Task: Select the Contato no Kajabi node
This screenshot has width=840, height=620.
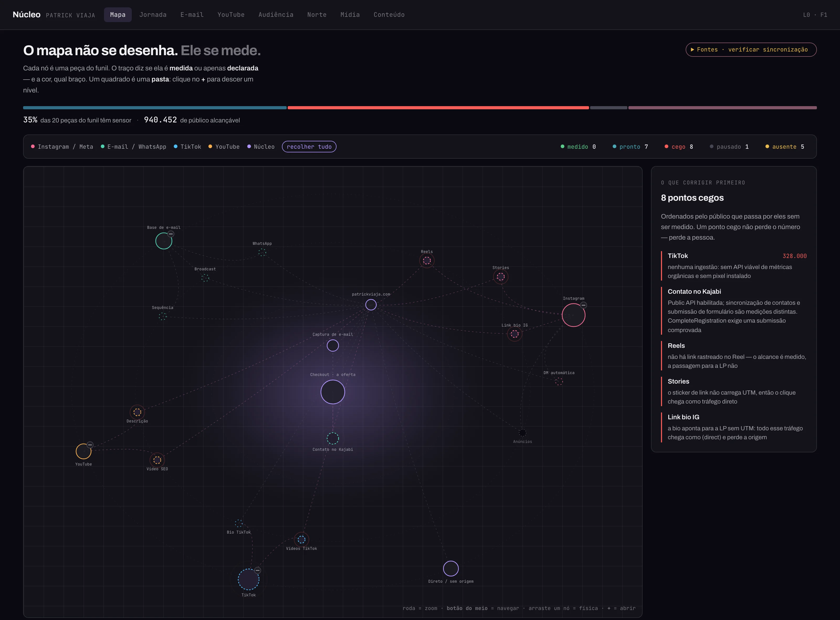Action: (333, 438)
